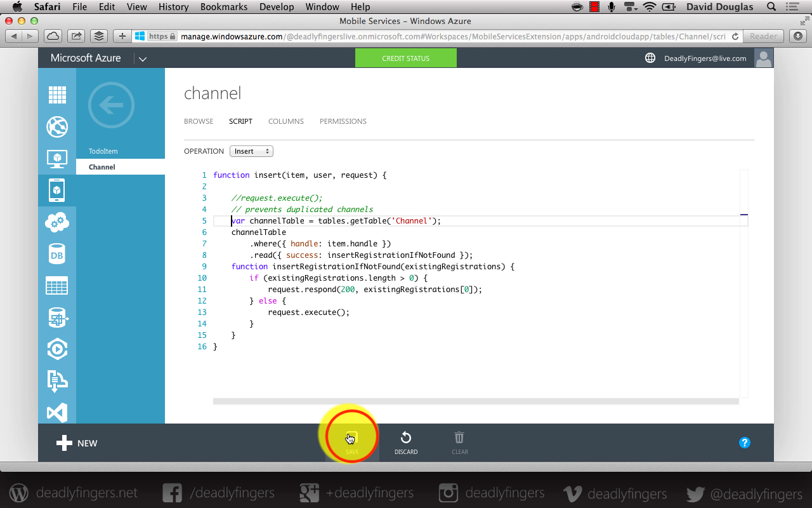This screenshot has height=508, width=812.
Task: Click the line 1 function insert text
Action: click(300, 175)
